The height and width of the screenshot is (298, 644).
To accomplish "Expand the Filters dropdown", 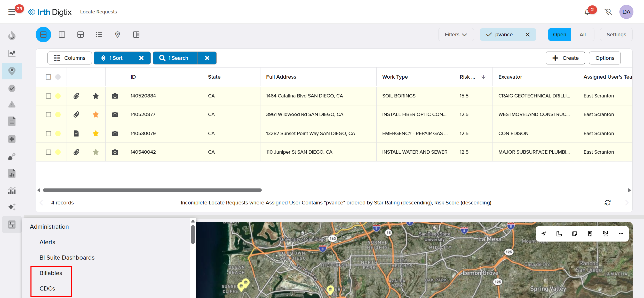I will (456, 35).
